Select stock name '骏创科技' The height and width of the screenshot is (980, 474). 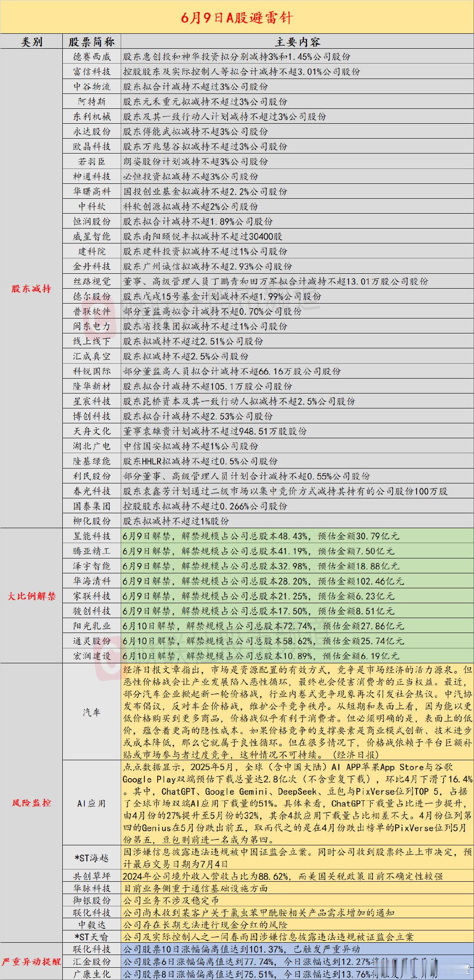pyautogui.click(x=92, y=611)
